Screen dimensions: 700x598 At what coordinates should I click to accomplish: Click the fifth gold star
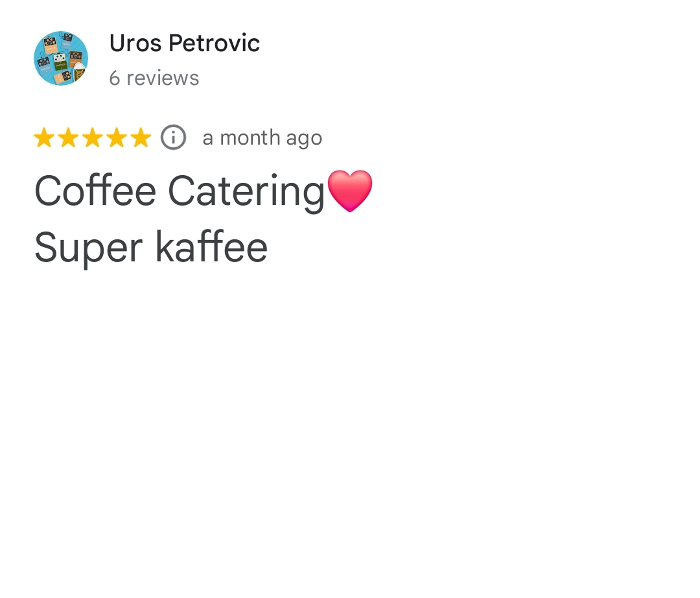[140, 137]
